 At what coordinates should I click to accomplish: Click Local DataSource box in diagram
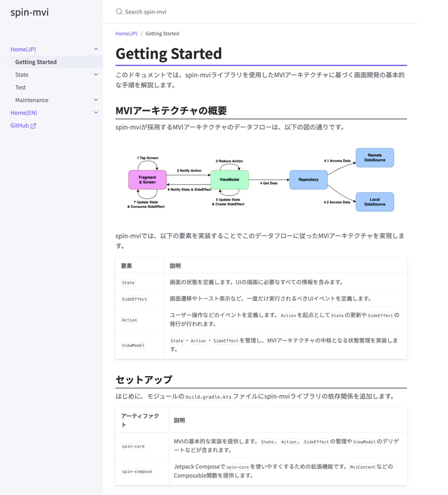pyautogui.click(x=375, y=202)
